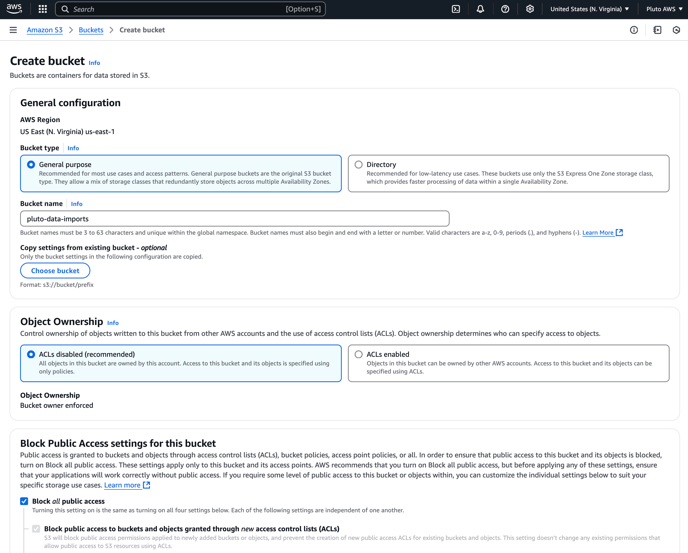Viewport: 688px width, 553px height.
Task: Click the General configuration heading
Action: 70,103
